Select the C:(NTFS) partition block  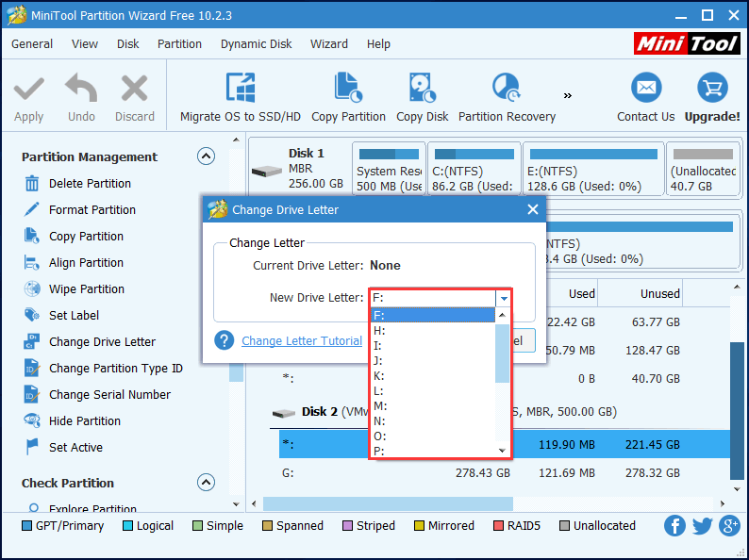pos(474,169)
